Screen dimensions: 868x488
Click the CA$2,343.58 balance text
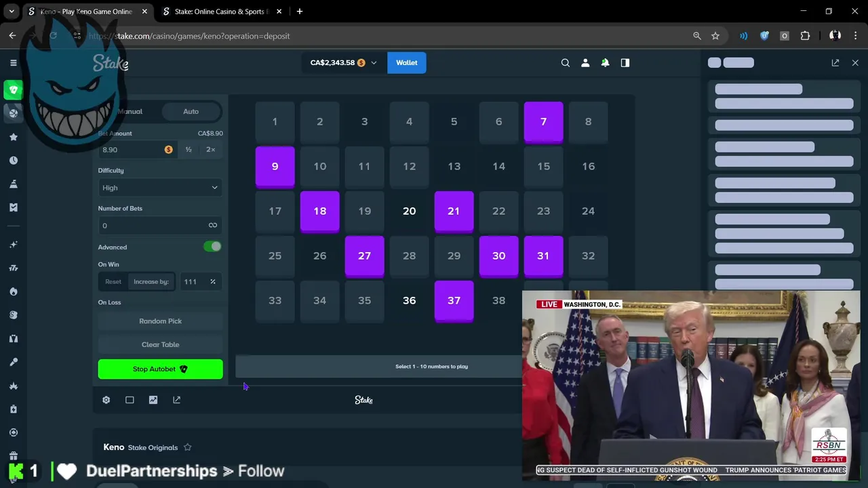point(332,62)
